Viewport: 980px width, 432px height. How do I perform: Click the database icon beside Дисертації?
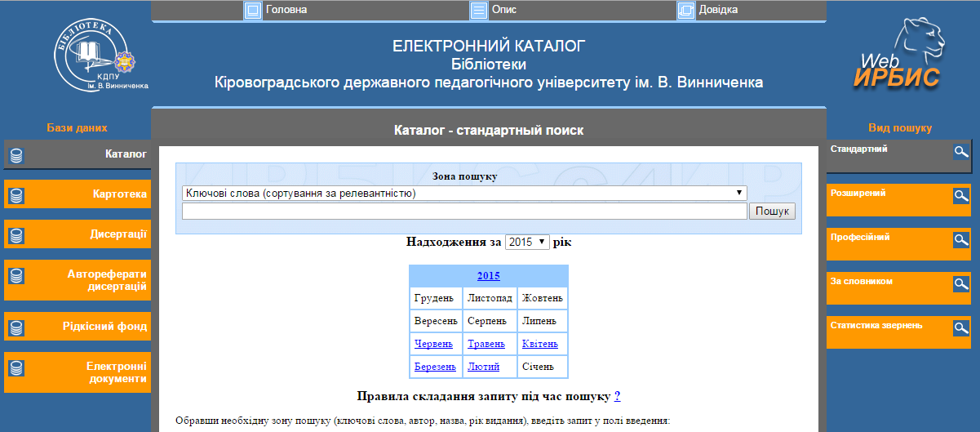16,235
